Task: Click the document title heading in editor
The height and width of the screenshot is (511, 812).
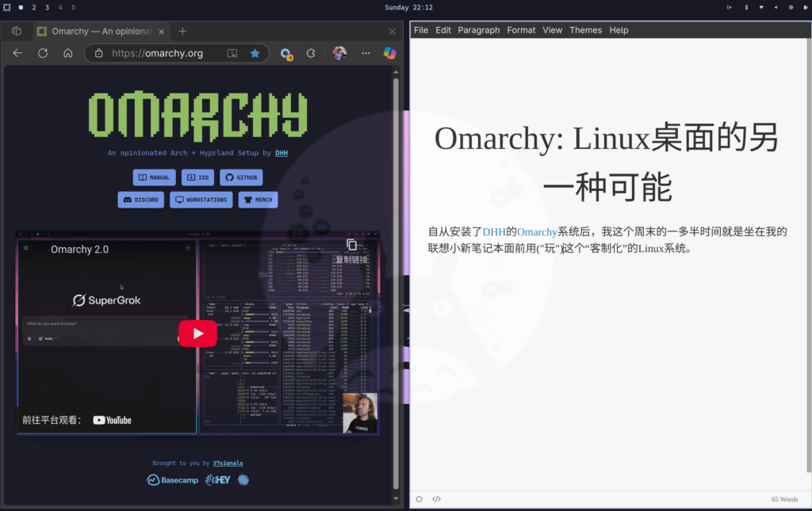Action: (607, 162)
